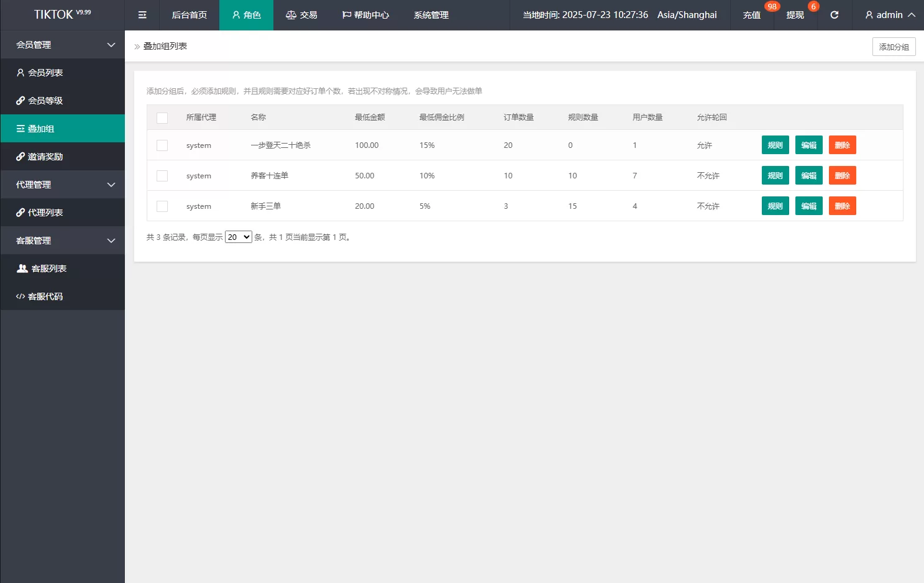The image size is (924, 583).
Task: Open 充值 recharge notifications with 98 badge
Action: (x=752, y=15)
